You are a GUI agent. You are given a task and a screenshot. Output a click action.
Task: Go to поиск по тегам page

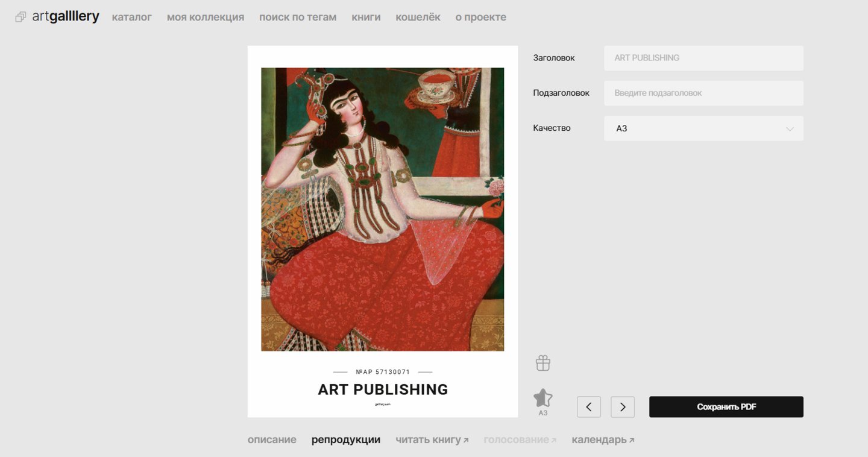tap(297, 17)
